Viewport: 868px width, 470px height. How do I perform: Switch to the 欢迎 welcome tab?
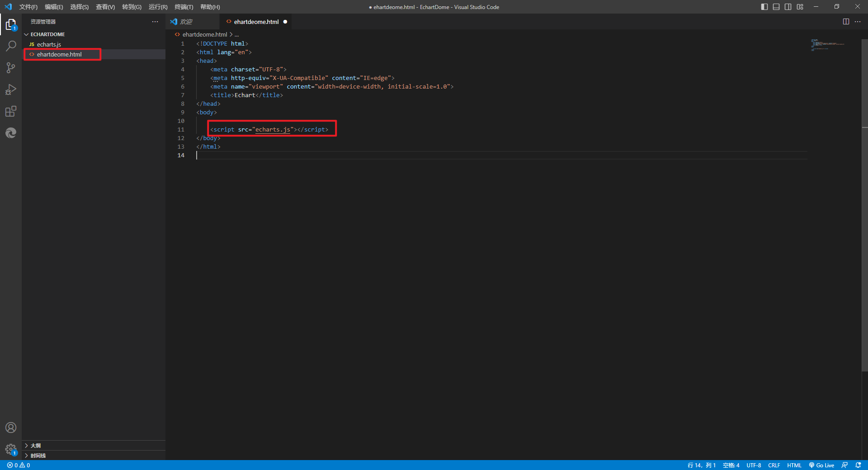pos(186,22)
